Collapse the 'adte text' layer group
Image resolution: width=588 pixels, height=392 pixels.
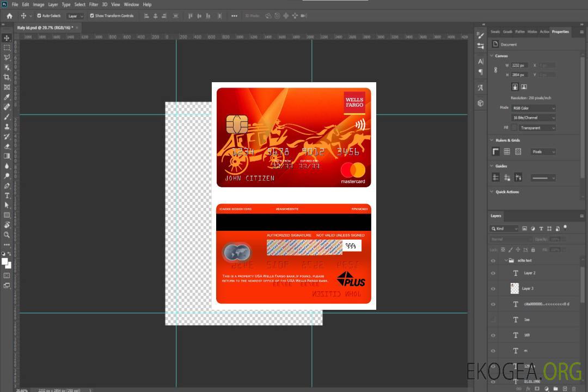pyautogui.click(x=505, y=260)
